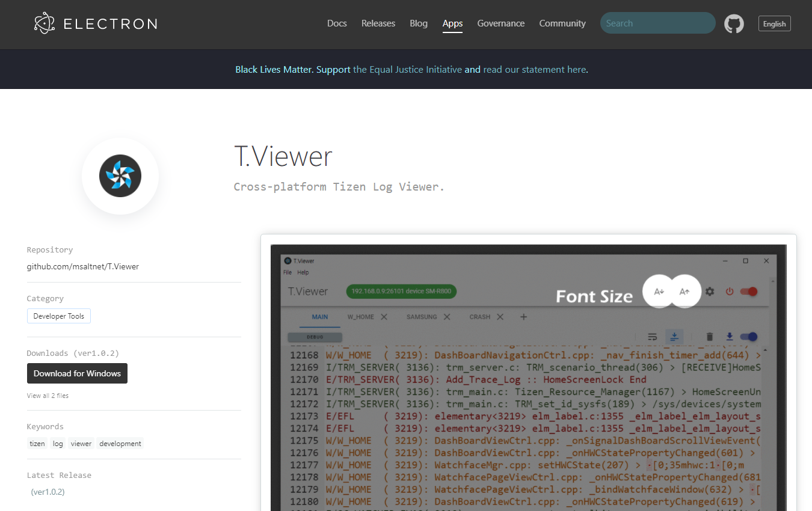Click the Developer Tools category tag
This screenshot has height=511, width=812.
[59, 316]
